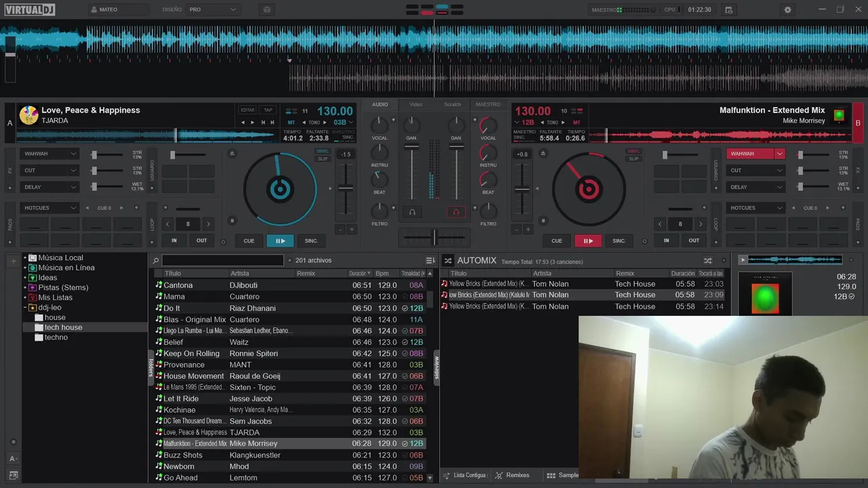Image resolution: width=868 pixels, height=488 pixels.
Task: Click the Pistas (Stems) icon
Action: 33,287
